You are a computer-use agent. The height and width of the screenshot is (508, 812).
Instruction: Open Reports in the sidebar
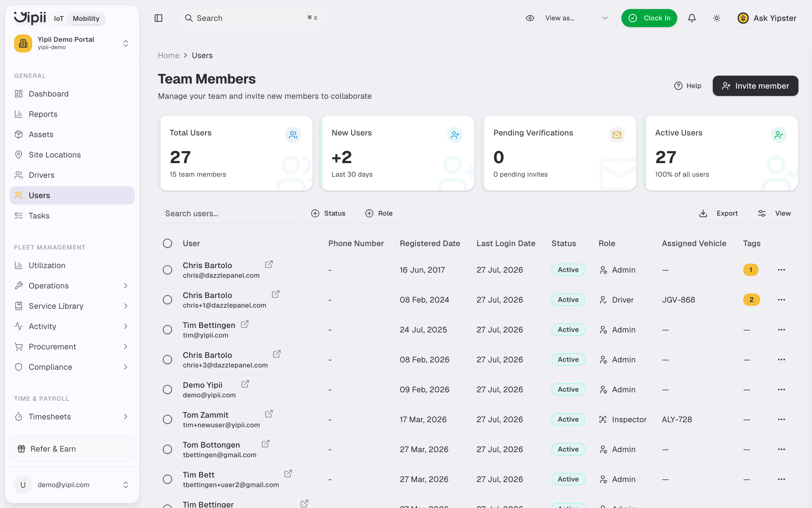[72, 114]
